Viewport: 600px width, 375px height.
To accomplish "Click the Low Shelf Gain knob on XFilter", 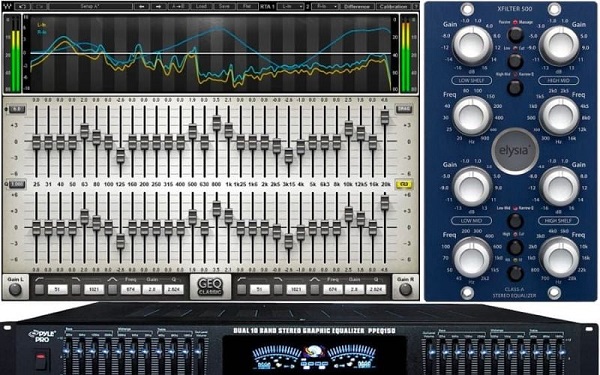I will coord(472,46).
